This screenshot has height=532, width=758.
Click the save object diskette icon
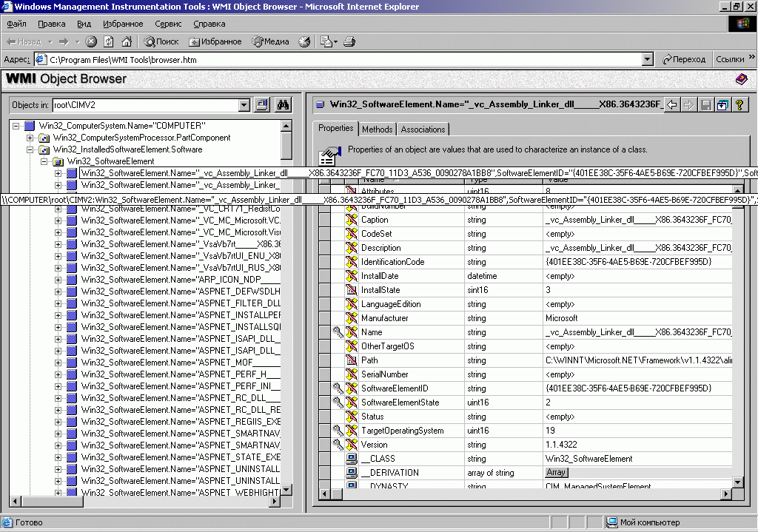tap(705, 104)
